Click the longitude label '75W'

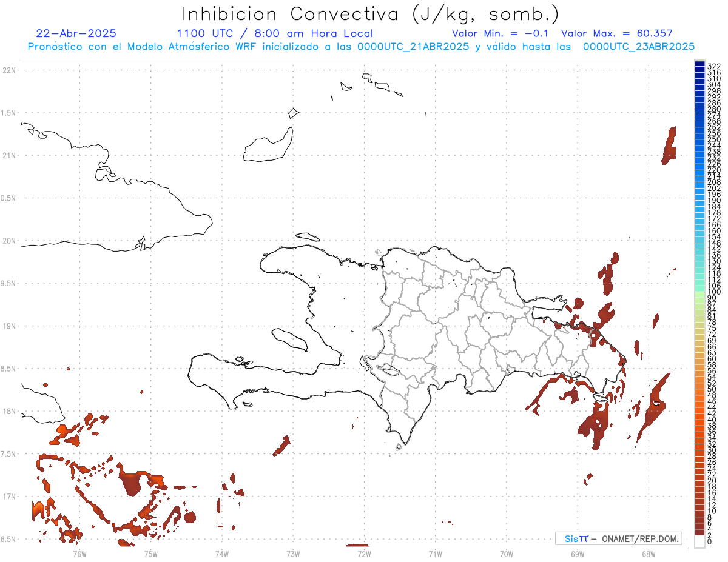coord(151,554)
